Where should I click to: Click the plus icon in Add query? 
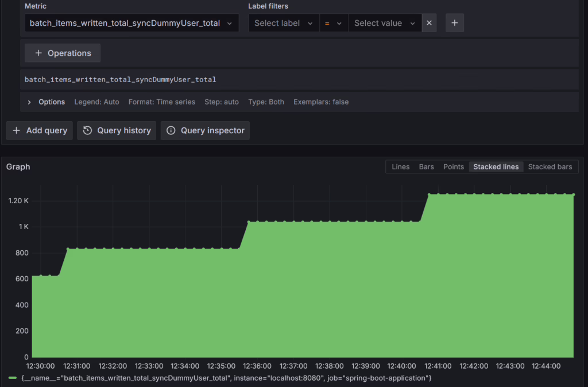[x=16, y=130]
